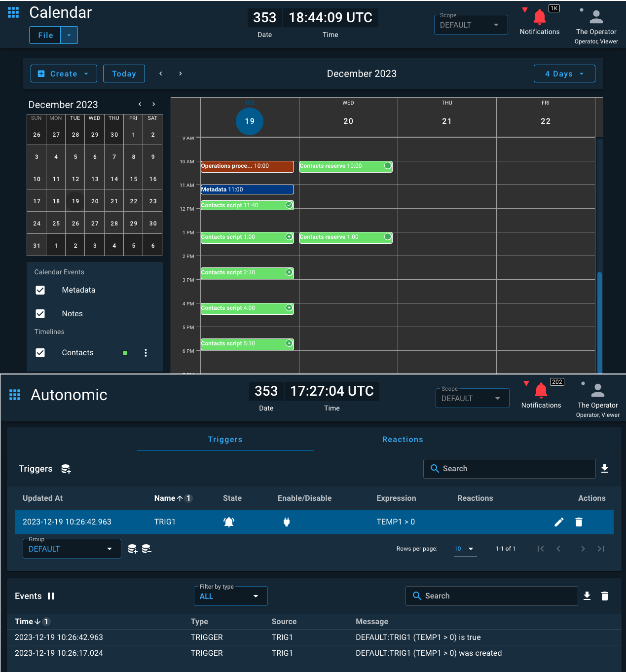Delete the TRIG1 trigger with trash icon
Image resolution: width=626 pixels, height=672 pixels.
click(579, 522)
